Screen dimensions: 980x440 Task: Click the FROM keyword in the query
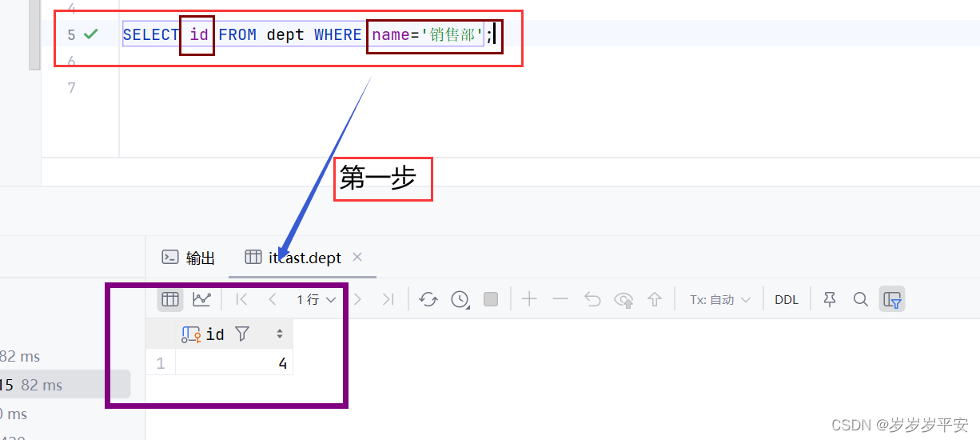click(237, 34)
